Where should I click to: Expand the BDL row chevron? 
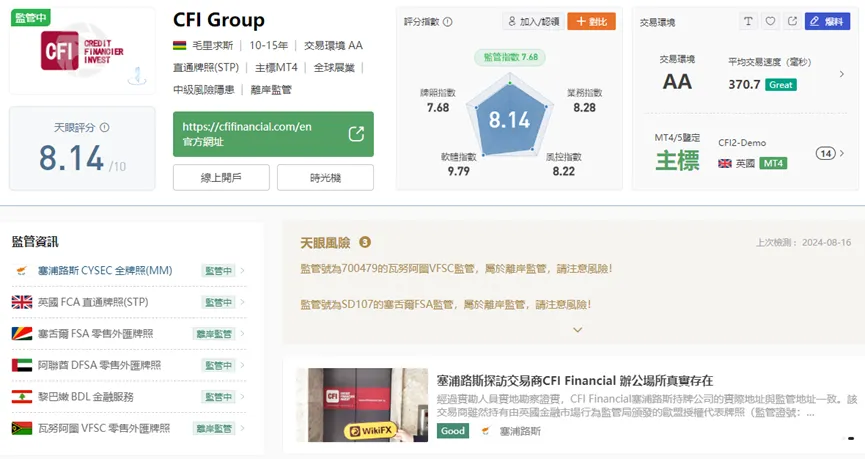pyautogui.click(x=242, y=396)
